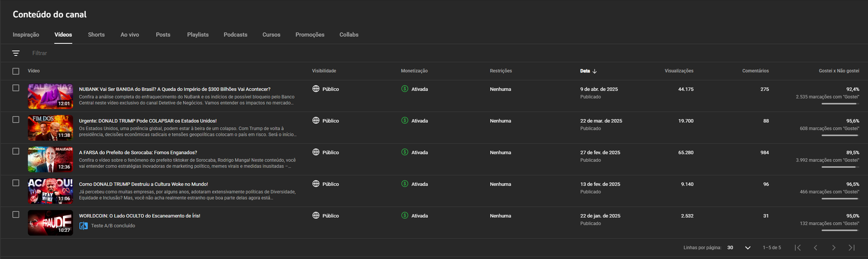
Task: Open video titled WORLDCOIN: O Lado OCULTO
Action: [x=139, y=216]
